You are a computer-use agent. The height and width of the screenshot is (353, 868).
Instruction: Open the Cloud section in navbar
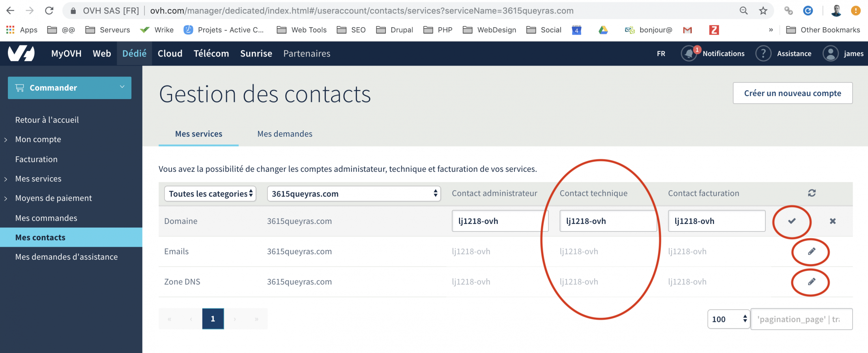pos(170,54)
